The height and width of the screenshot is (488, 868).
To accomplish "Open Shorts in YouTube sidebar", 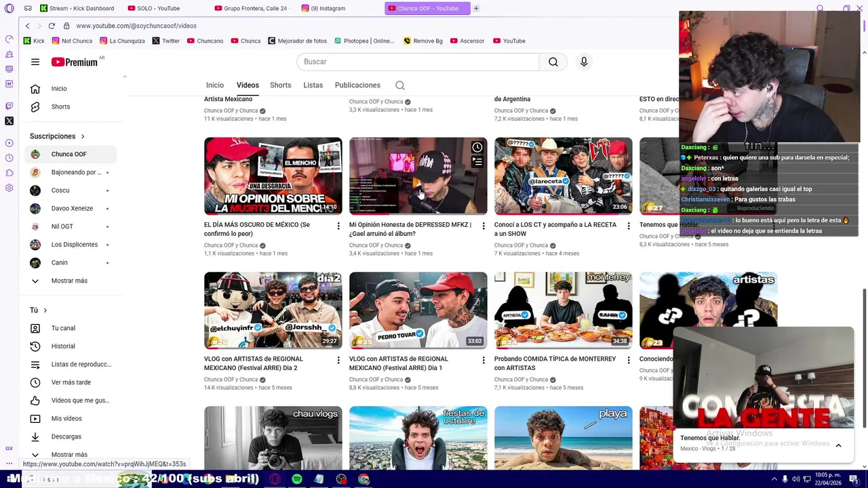I will [x=71, y=106].
